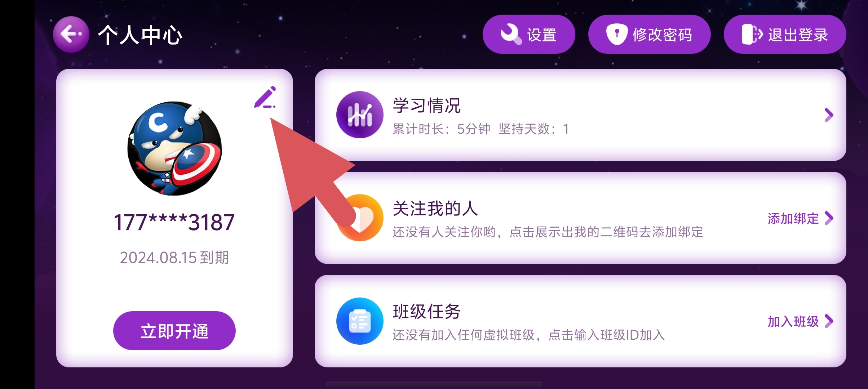Click the wrench icon in 设置
The image size is (868, 389).
(511, 34)
